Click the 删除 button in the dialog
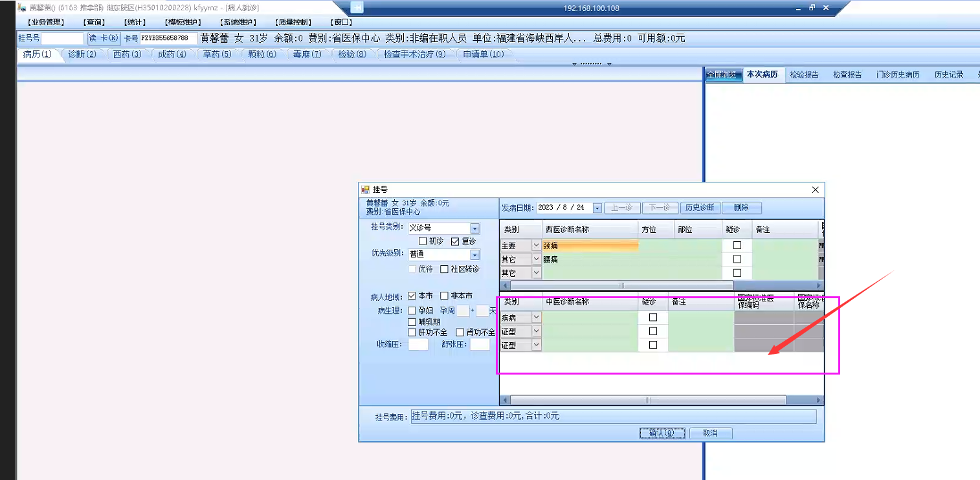The width and height of the screenshot is (980, 480). click(x=742, y=208)
